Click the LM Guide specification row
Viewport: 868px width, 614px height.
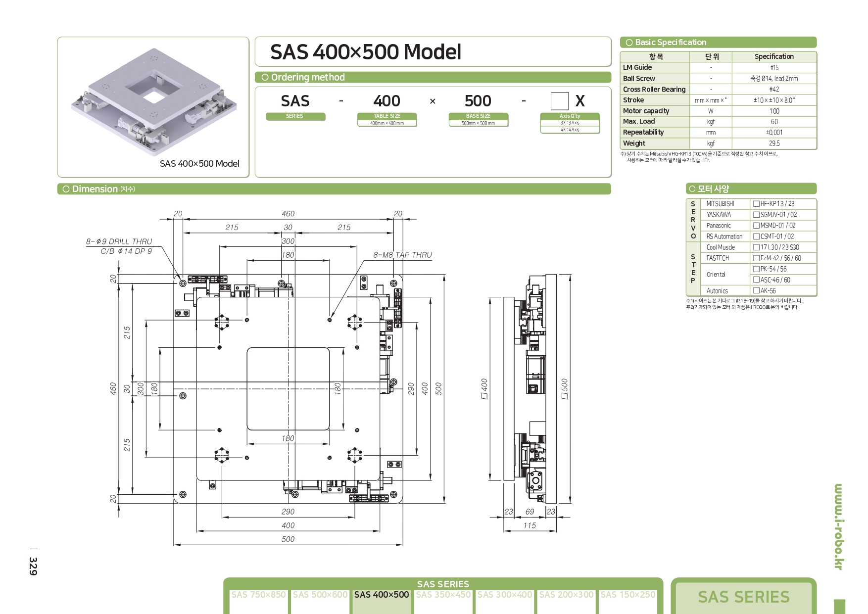click(x=718, y=68)
